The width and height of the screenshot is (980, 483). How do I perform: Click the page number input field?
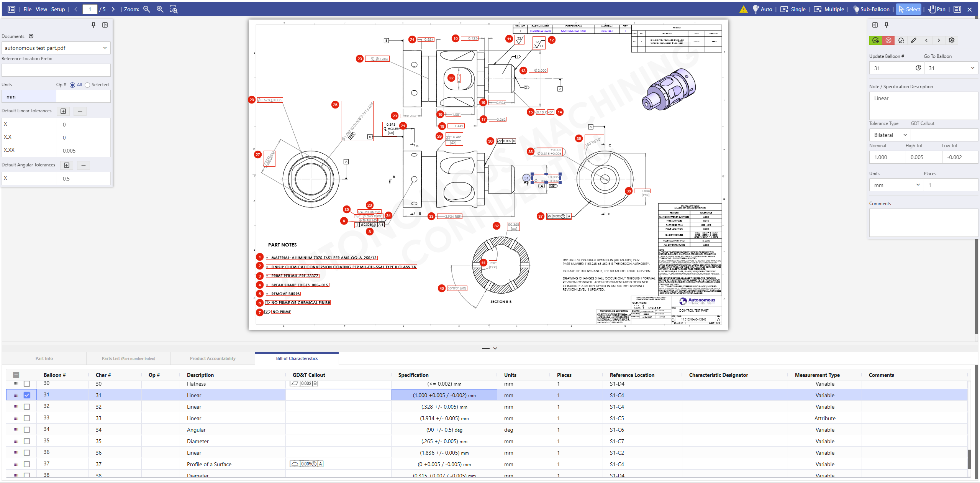(x=89, y=9)
